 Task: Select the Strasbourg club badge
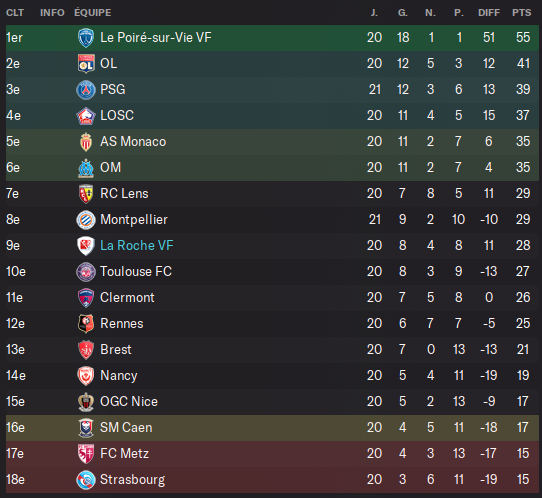click(86, 480)
